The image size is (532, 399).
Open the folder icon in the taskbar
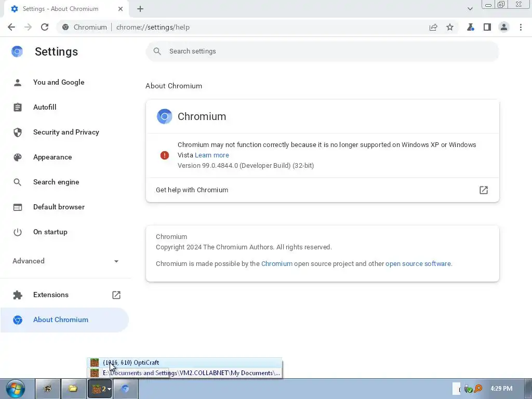tap(73, 389)
